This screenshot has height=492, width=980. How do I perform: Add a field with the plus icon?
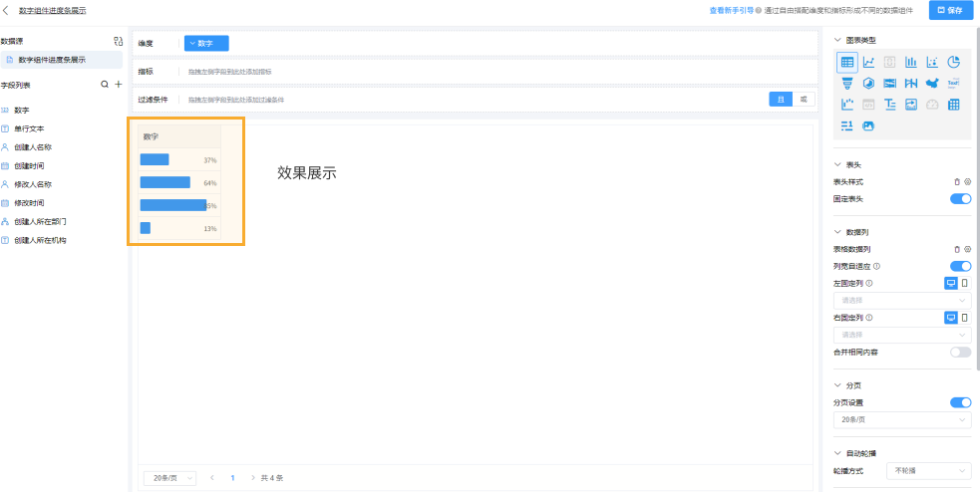pos(118,85)
